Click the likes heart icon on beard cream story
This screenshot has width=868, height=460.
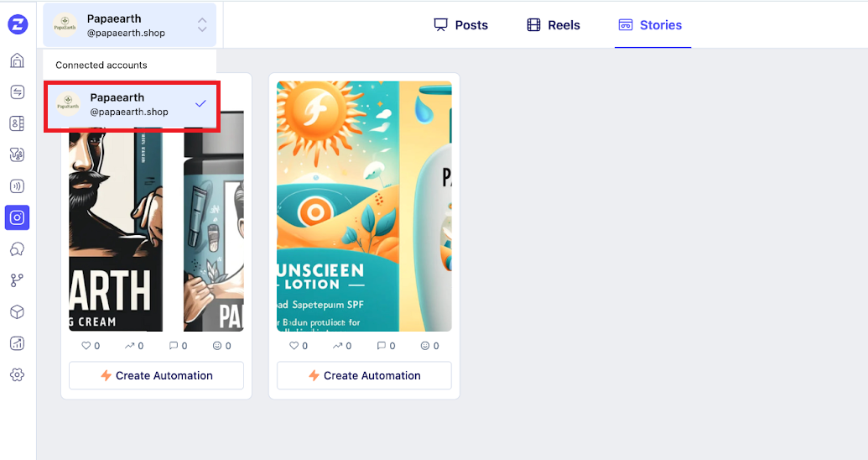click(86, 346)
